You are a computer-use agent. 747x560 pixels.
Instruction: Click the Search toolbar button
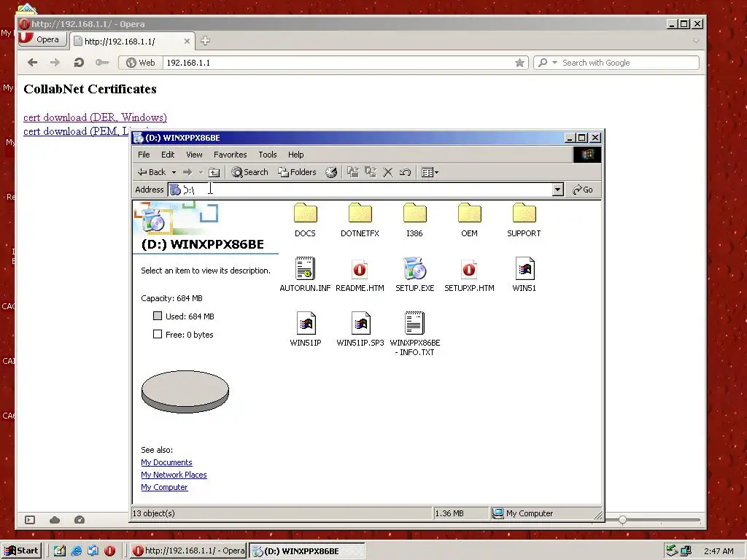click(x=249, y=172)
